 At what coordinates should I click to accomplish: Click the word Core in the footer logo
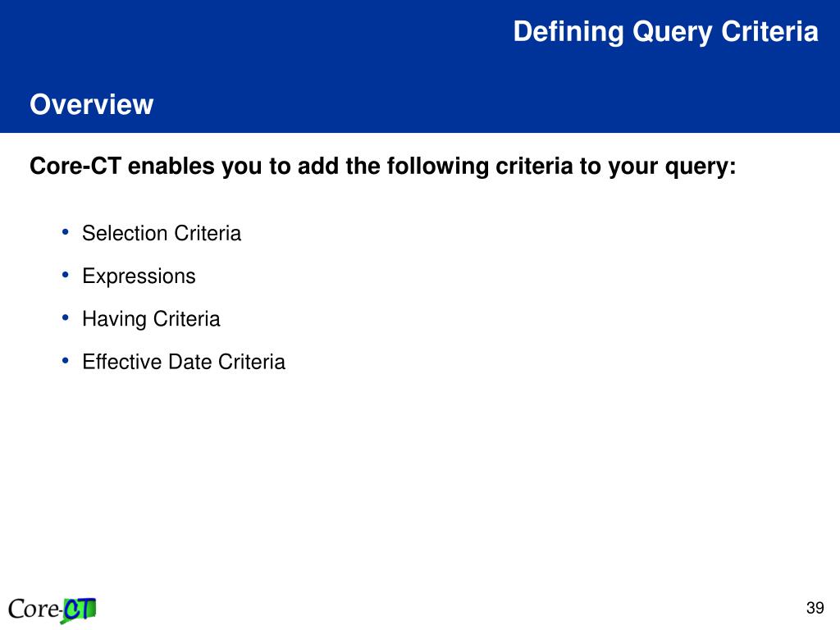[33, 609]
